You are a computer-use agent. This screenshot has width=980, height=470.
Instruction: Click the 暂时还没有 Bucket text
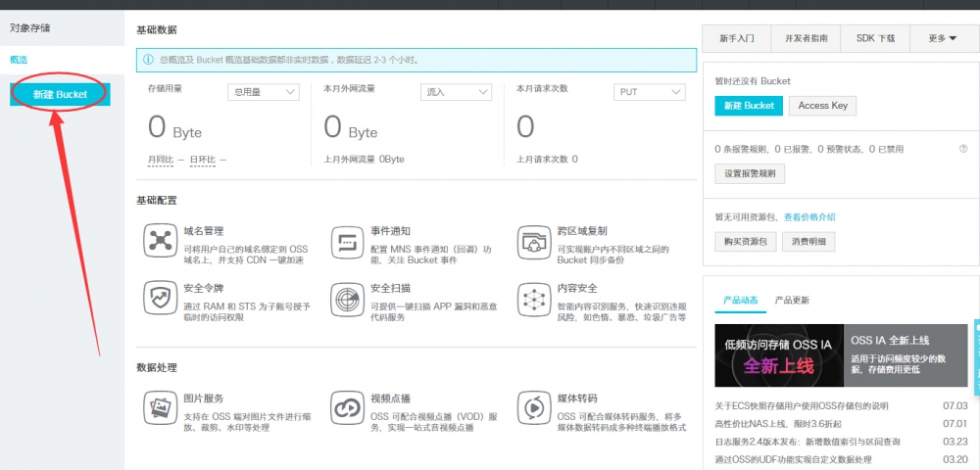[753, 81]
